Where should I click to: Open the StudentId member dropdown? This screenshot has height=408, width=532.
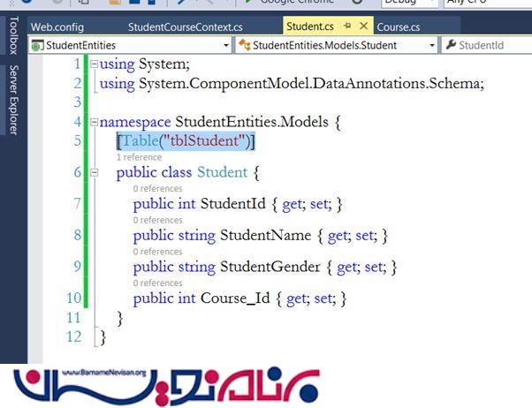pos(487,45)
